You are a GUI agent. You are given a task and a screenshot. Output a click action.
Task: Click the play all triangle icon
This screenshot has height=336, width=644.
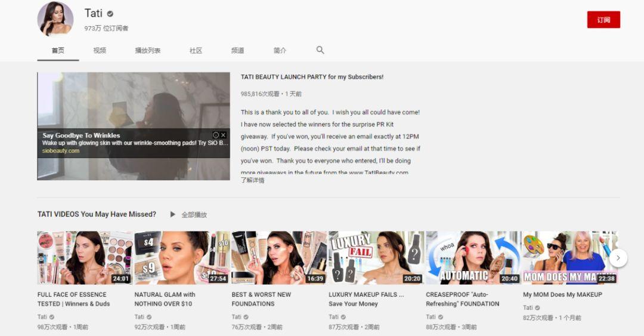pyautogui.click(x=173, y=214)
